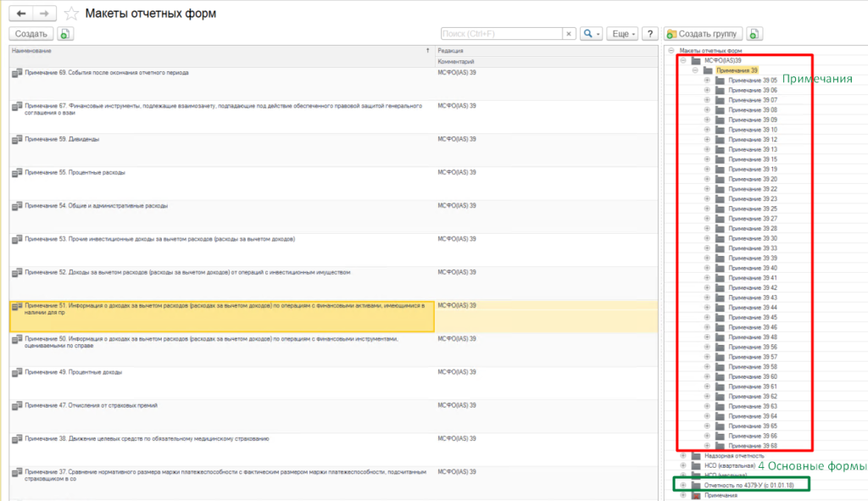Expand Отчетность по 4379-У folder node
This screenshot has width=868, height=501.
pyautogui.click(x=683, y=485)
